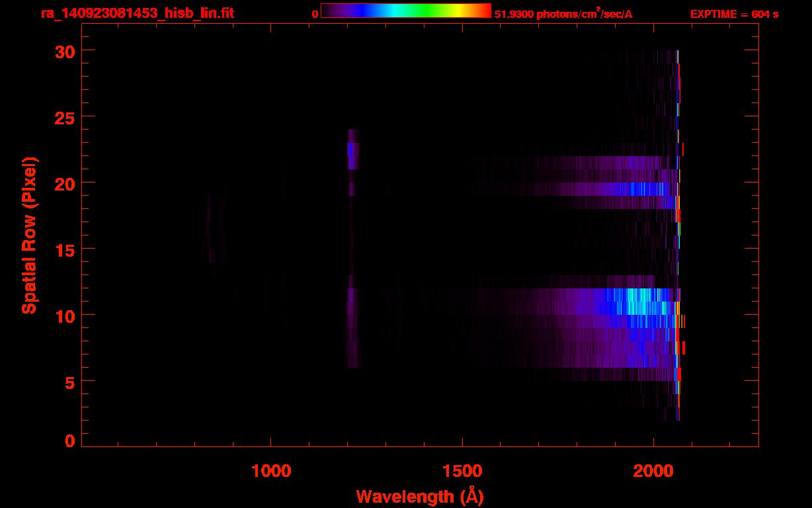Click the blue emission feature at row 22
The image size is (812, 508).
pyautogui.click(x=350, y=149)
